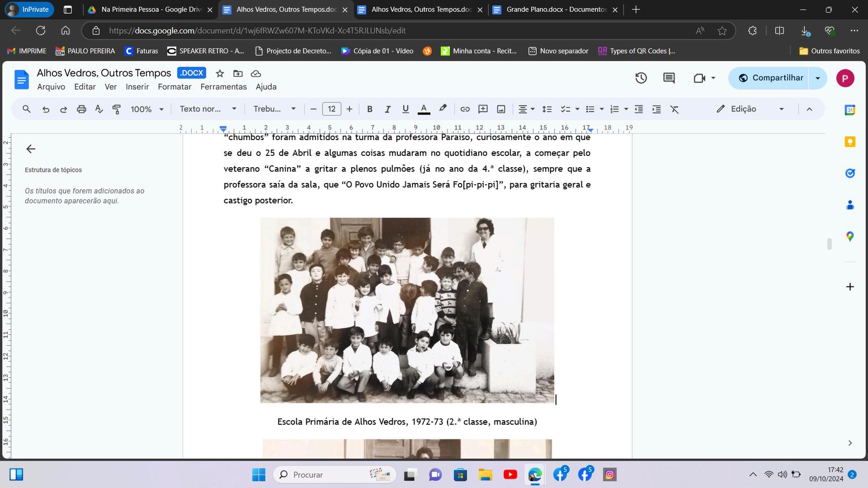Select the class photo above the 1972-73 caption
868x488 pixels.
click(407, 310)
